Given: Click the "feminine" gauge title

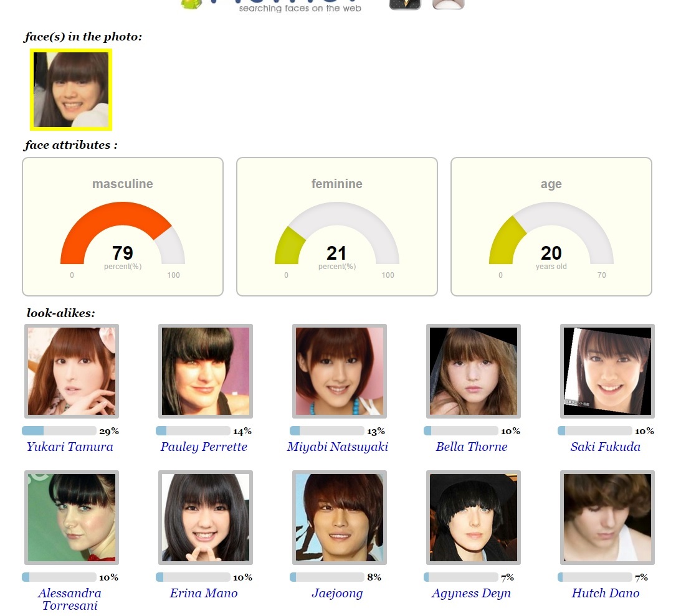Looking at the screenshot, I should [x=336, y=184].
